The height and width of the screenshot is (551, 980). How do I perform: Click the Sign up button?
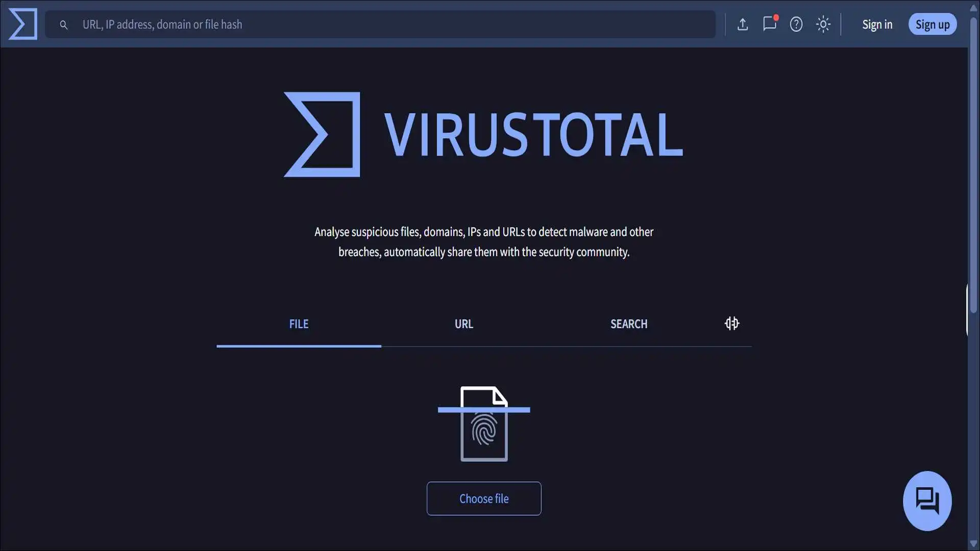[x=933, y=24]
